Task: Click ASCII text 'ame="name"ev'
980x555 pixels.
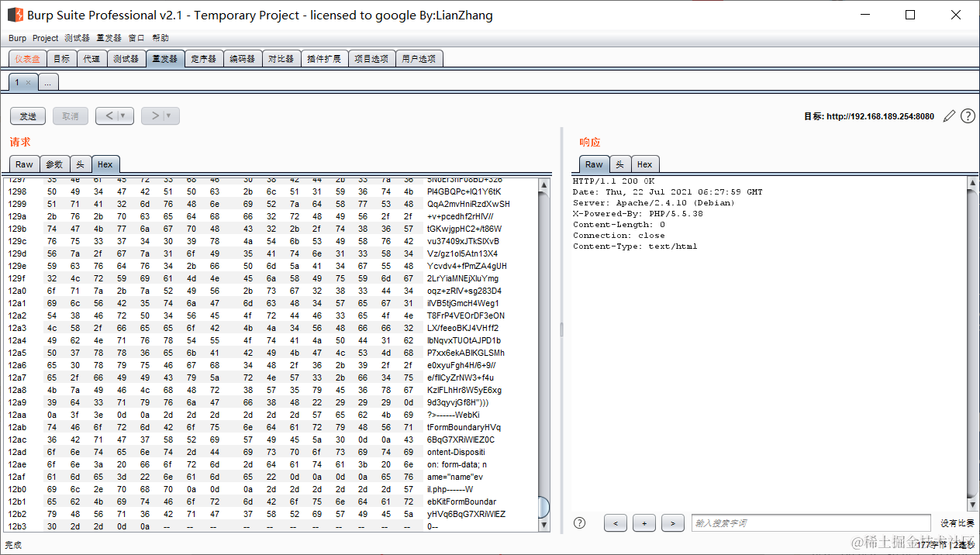Action: 454,477
